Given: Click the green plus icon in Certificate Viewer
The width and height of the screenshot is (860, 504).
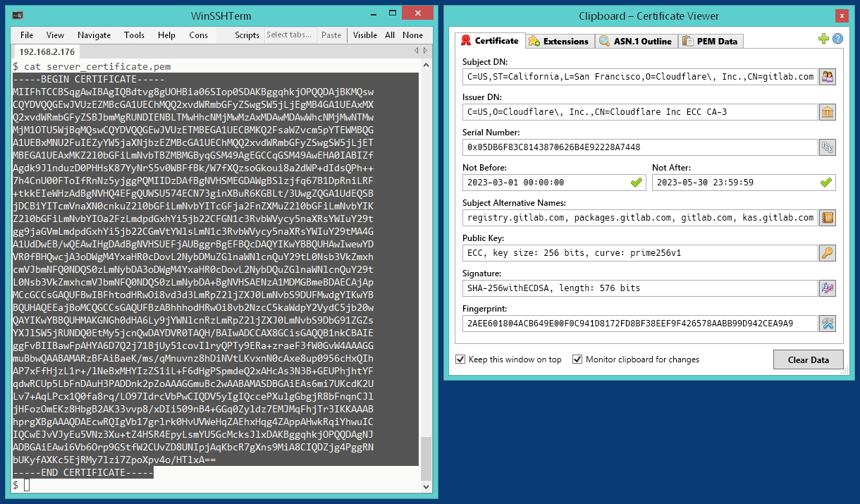Looking at the screenshot, I should point(823,39).
